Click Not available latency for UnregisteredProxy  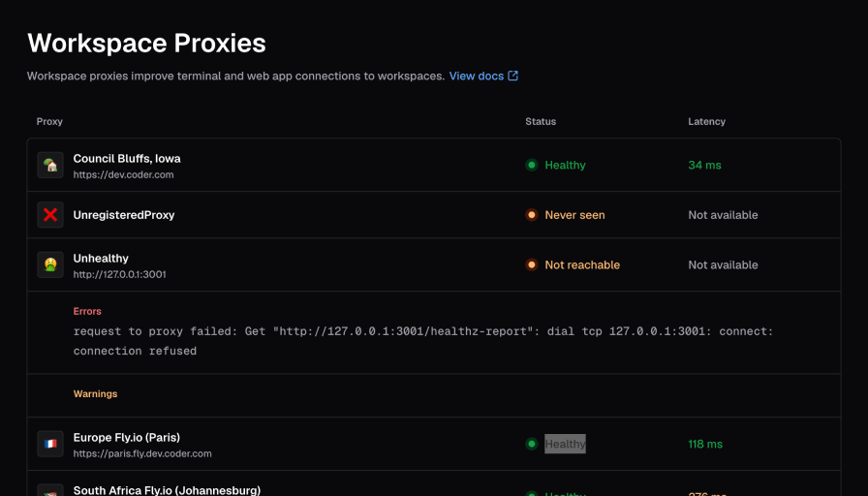(723, 215)
